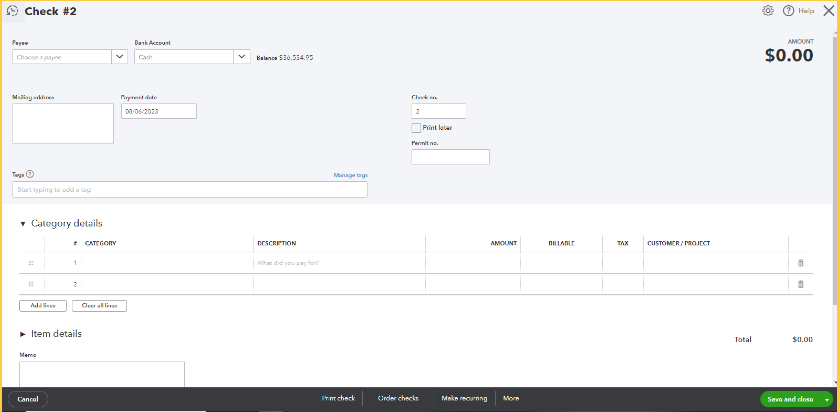Click the AMOUNT column header
The height and width of the screenshot is (412, 840).
[504, 243]
